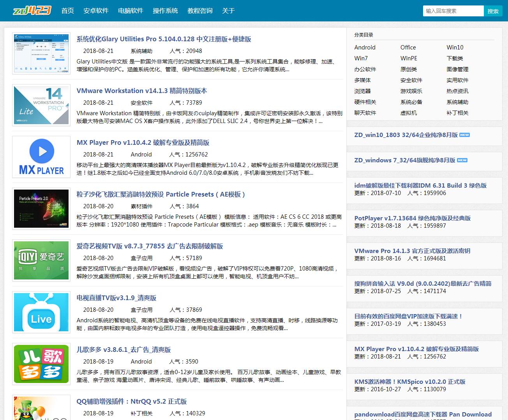The width and height of the screenshot is (508, 420).
Task: Focus the 输入回车搜索 search field
Action: pyautogui.click(x=453, y=11)
